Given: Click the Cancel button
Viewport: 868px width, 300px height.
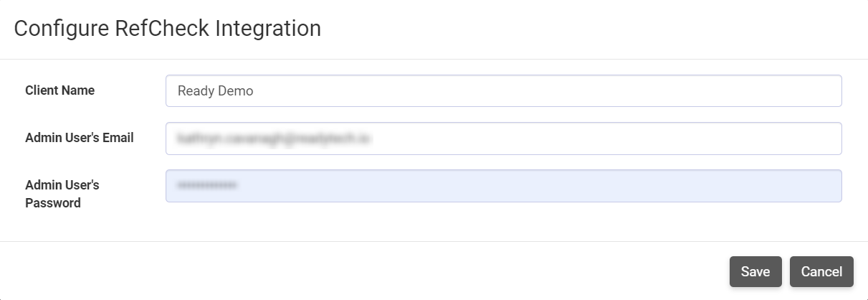Looking at the screenshot, I should [821, 271].
